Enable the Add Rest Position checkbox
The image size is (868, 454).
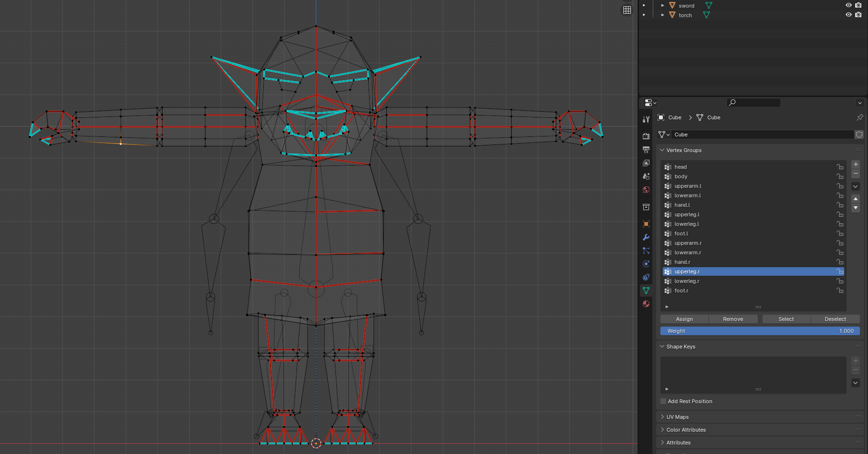(x=663, y=401)
